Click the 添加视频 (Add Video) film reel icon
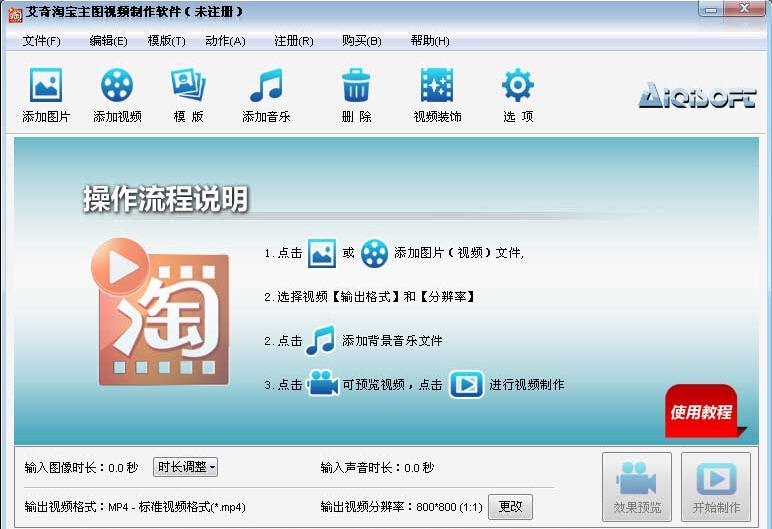The width and height of the screenshot is (772, 529). tap(117, 85)
